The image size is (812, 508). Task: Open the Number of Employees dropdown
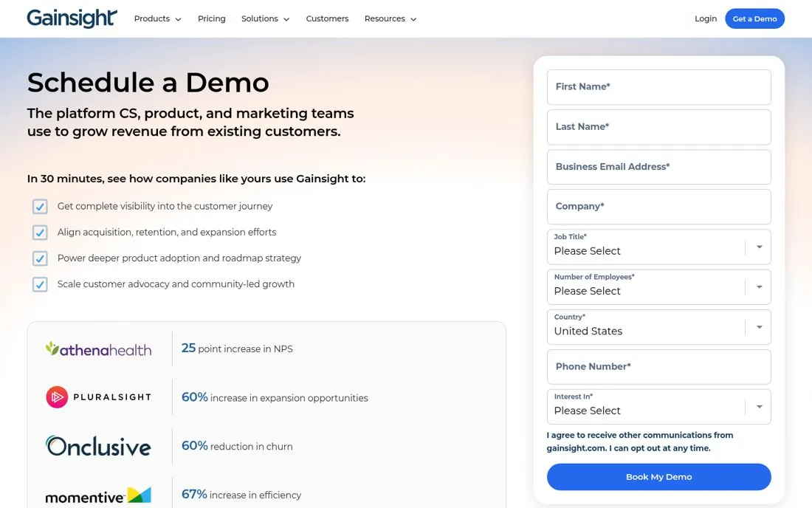658,287
